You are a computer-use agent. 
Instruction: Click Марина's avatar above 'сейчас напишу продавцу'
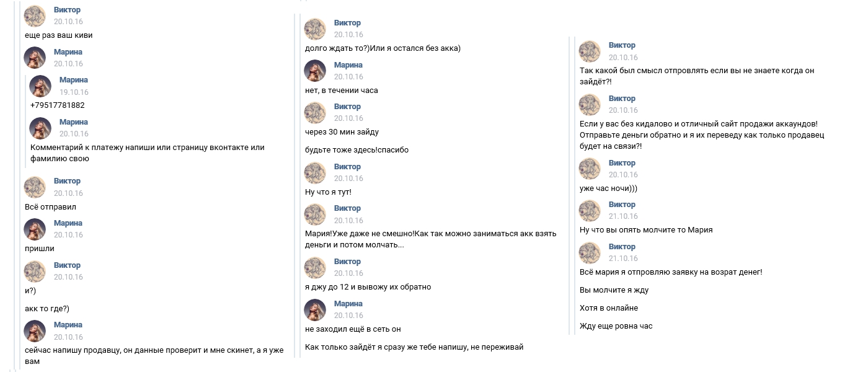[35, 330]
